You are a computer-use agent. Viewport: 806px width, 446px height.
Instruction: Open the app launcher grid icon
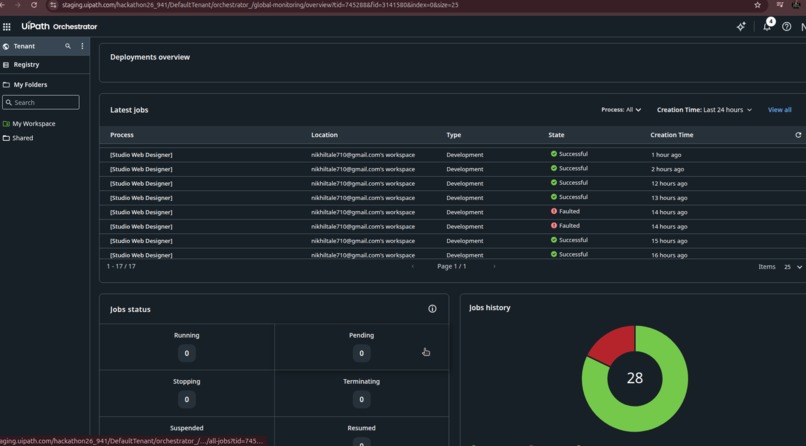(7, 26)
